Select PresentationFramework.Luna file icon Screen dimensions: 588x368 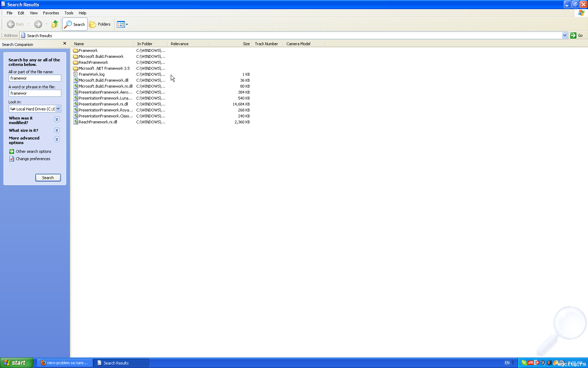tap(76, 98)
